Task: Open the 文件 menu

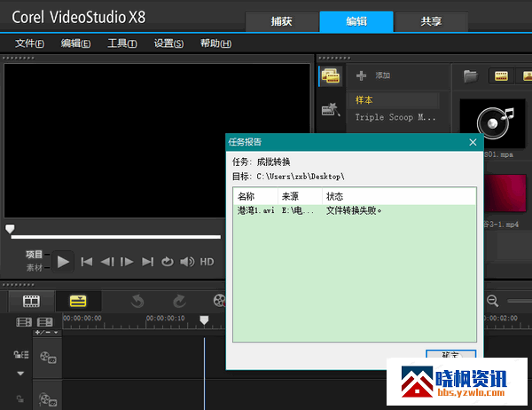Action: [29, 43]
